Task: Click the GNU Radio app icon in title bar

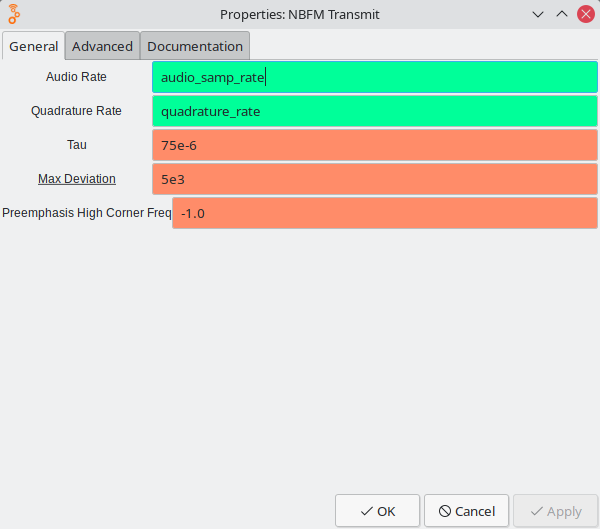Action: coord(15,14)
